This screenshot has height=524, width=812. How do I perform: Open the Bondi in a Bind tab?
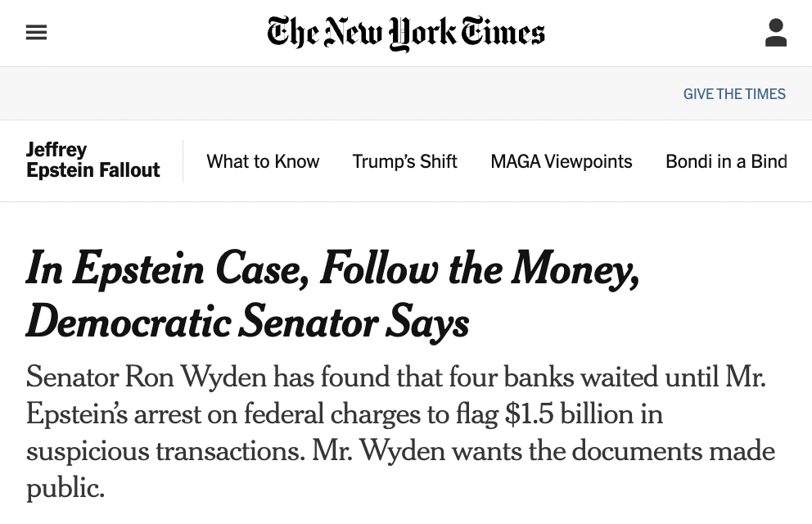(x=727, y=161)
